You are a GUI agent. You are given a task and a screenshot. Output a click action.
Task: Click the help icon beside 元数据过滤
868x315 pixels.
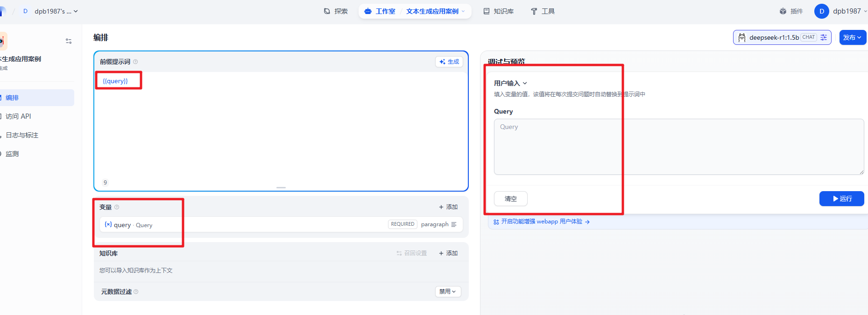[x=136, y=292]
